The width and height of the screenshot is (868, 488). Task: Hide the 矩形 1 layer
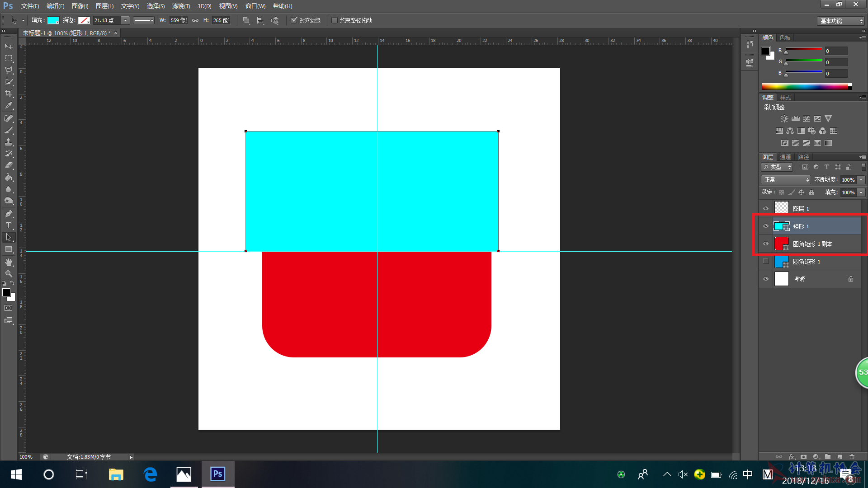[x=766, y=226]
